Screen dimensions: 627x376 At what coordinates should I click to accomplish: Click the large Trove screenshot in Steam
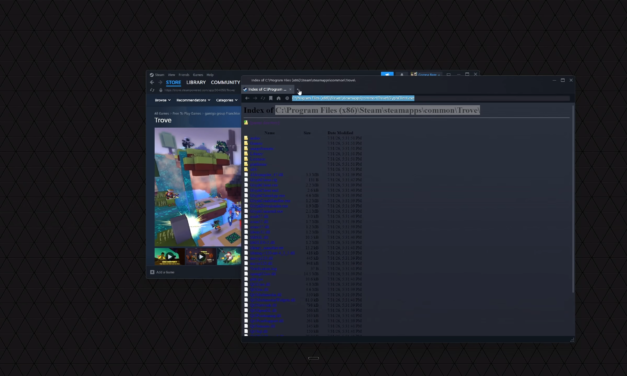(198, 187)
